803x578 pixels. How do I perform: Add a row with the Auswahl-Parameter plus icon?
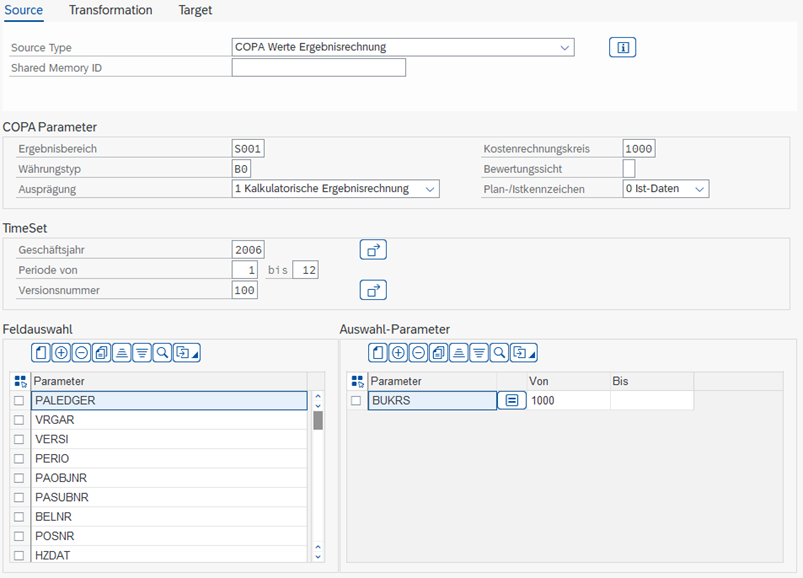[398, 353]
